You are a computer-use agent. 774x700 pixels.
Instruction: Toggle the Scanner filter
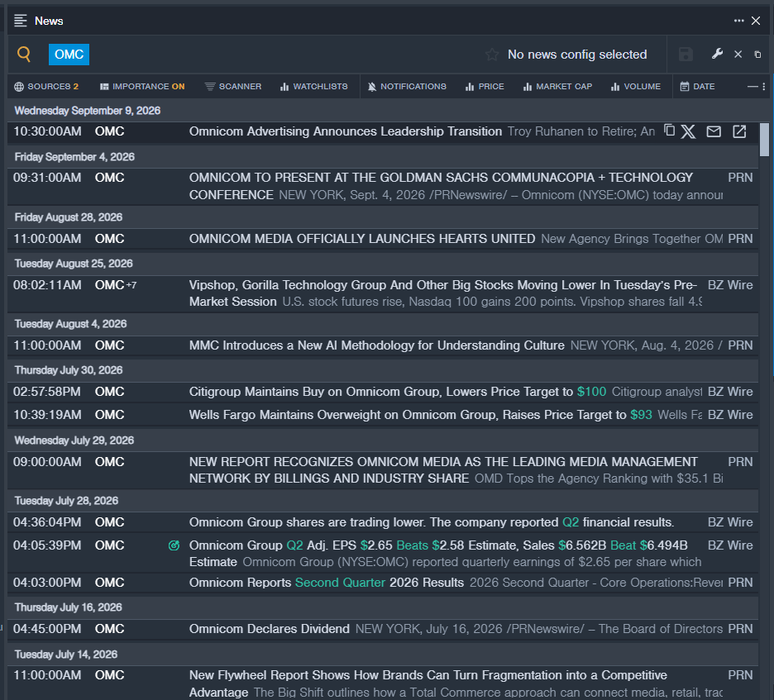(x=233, y=86)
